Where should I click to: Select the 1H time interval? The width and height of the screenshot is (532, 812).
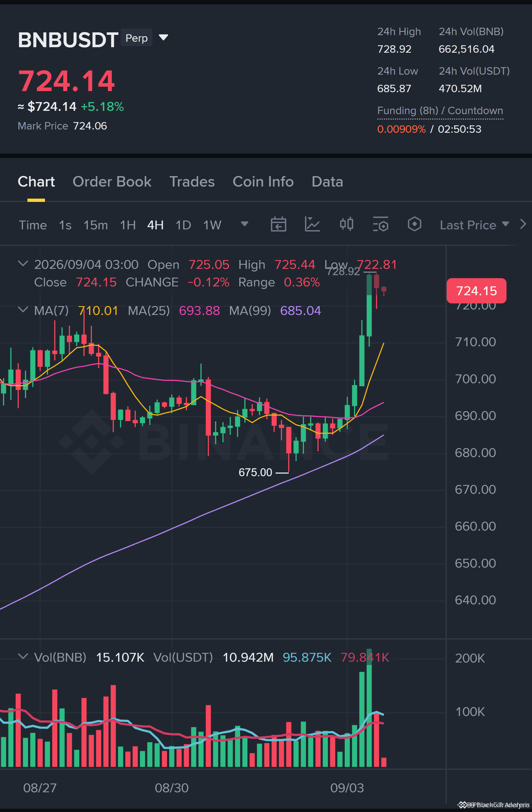click(x=128, y=225)
